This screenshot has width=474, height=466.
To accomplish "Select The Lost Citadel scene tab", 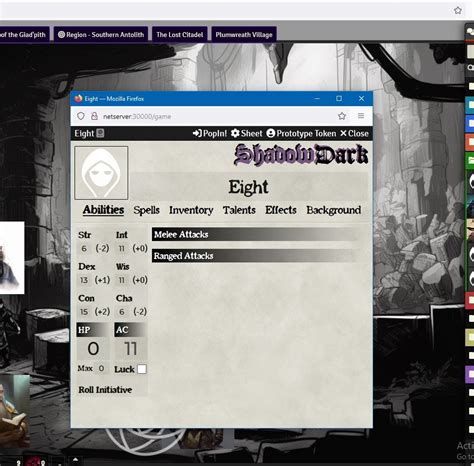I will (180, 35).
